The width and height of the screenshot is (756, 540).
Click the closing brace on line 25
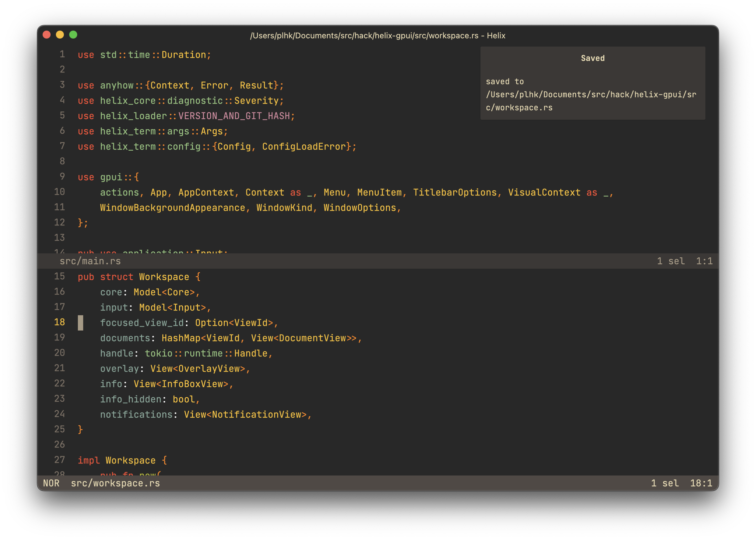click(80, 430)
